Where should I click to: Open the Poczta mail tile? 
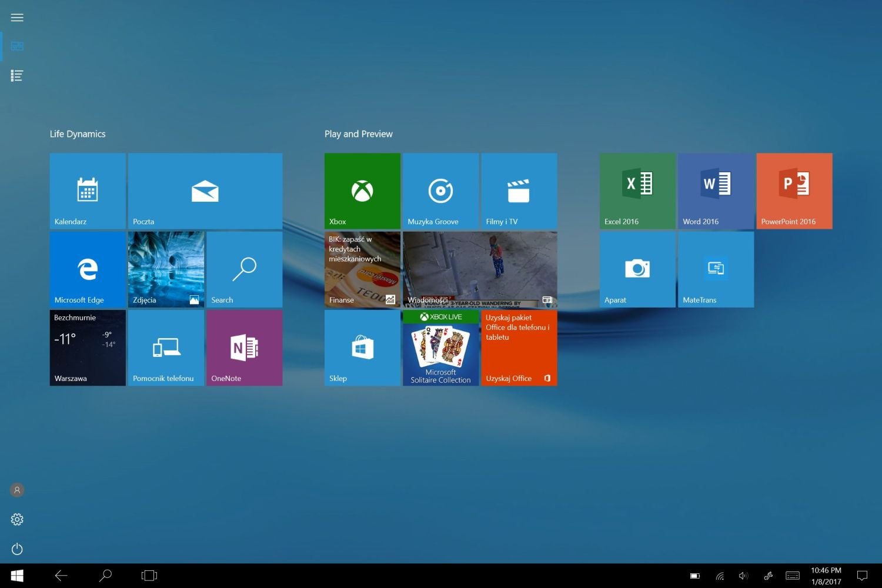(x=205, y=191)
